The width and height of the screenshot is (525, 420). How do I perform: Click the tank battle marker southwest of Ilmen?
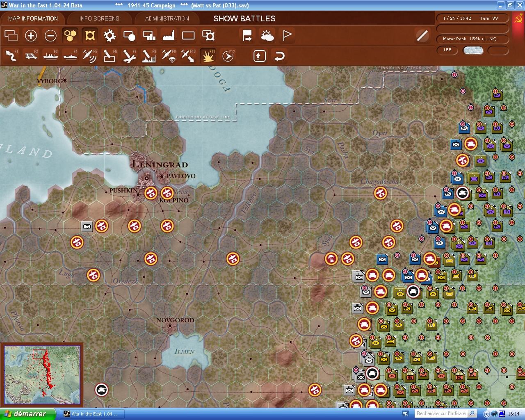101,390
